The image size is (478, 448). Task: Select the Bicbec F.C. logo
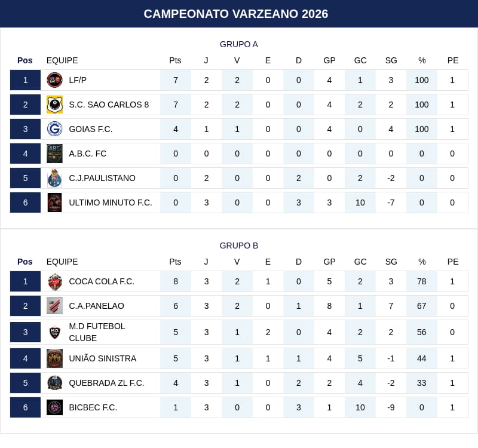pyautogui.click(x=54, y=407)
